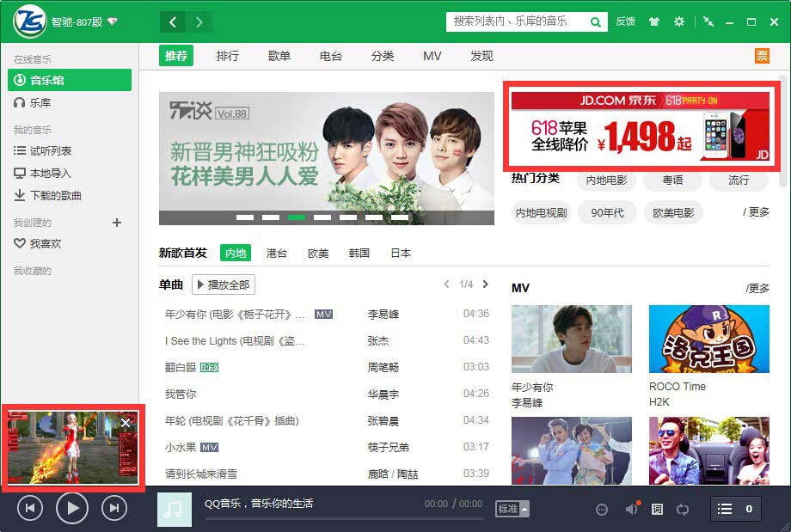This screenshot has width=791, height=532.
Task: Open the 标准 quality dropdown
Action: pos(512,510)
